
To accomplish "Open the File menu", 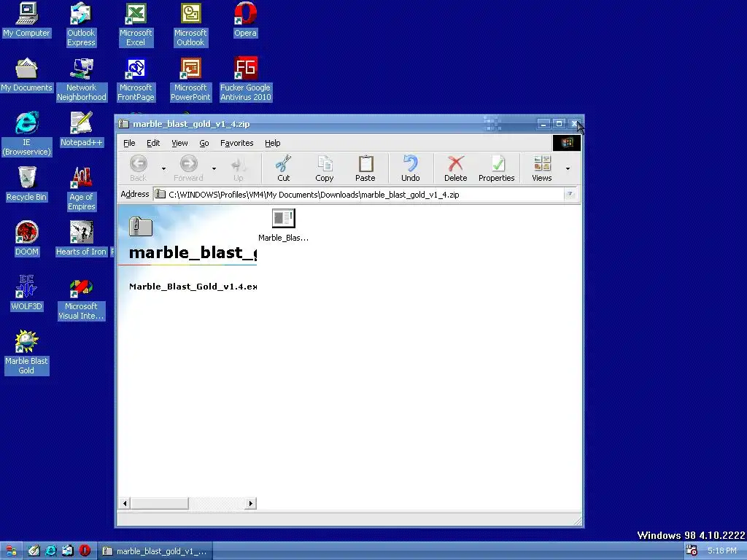I will 129,143.
